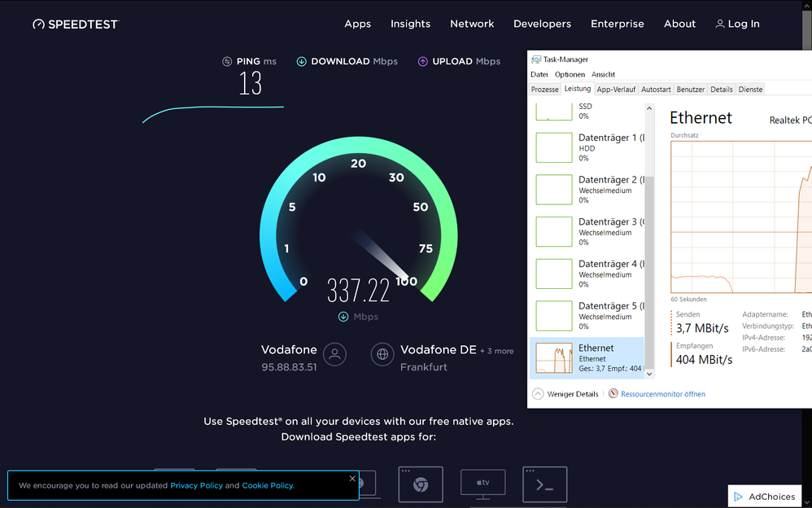The image size is (812, 508).
Task: Click the upload arrow icon beside UPLOAD
Action: tap(422, 62)
